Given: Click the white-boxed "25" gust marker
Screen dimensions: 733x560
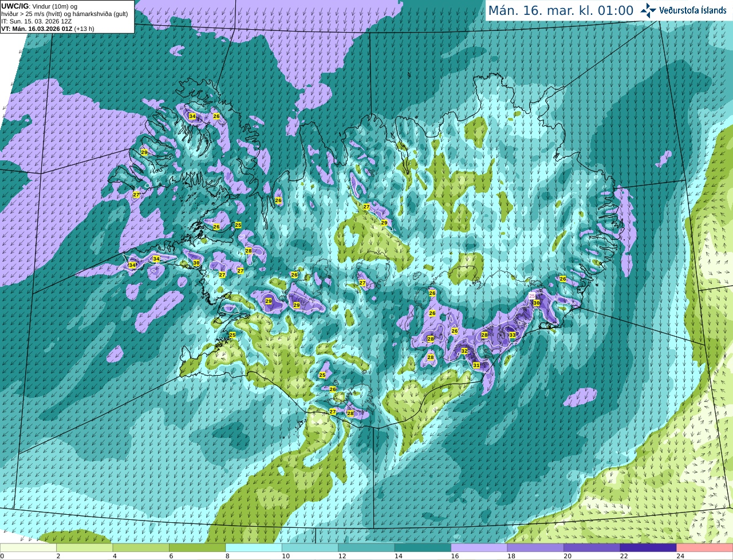Looking at the screenshot, I should pyautogui.click(x=531, y=295).
